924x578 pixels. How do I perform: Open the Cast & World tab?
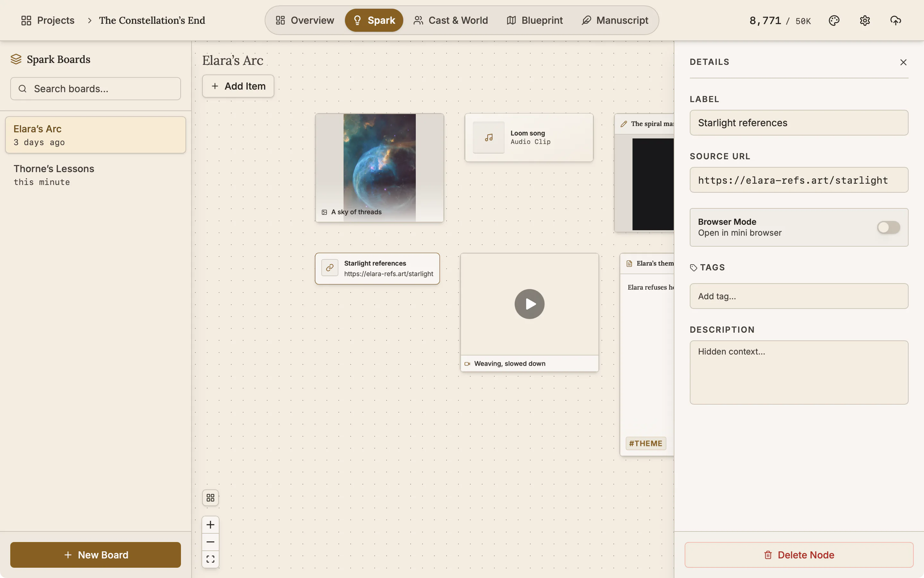click(450, 20)
